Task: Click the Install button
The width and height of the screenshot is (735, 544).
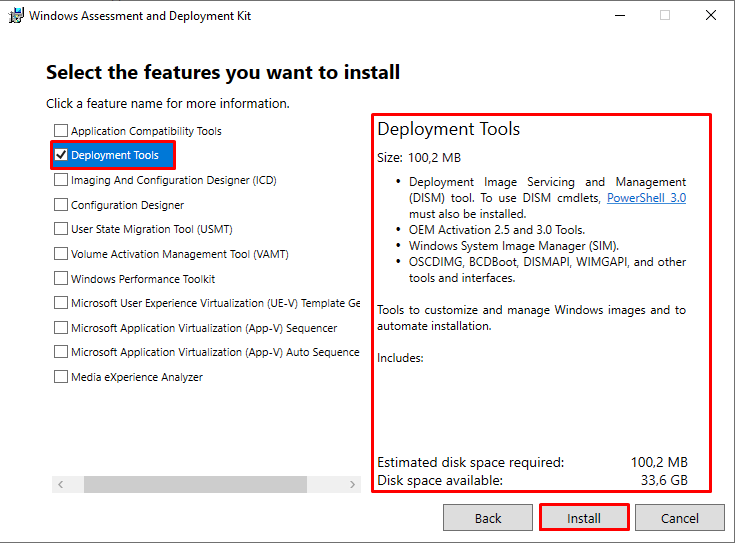Action: click(584, 518)
